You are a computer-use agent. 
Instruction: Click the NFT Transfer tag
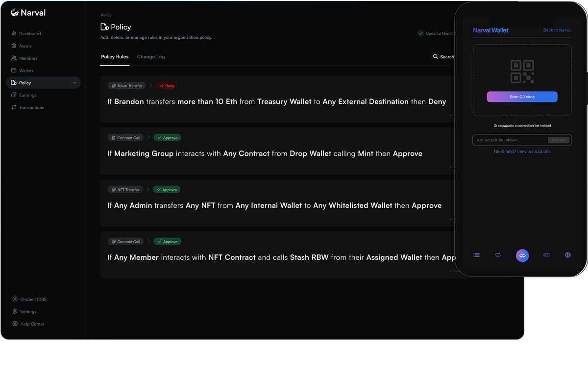click(x=125, y=190)
